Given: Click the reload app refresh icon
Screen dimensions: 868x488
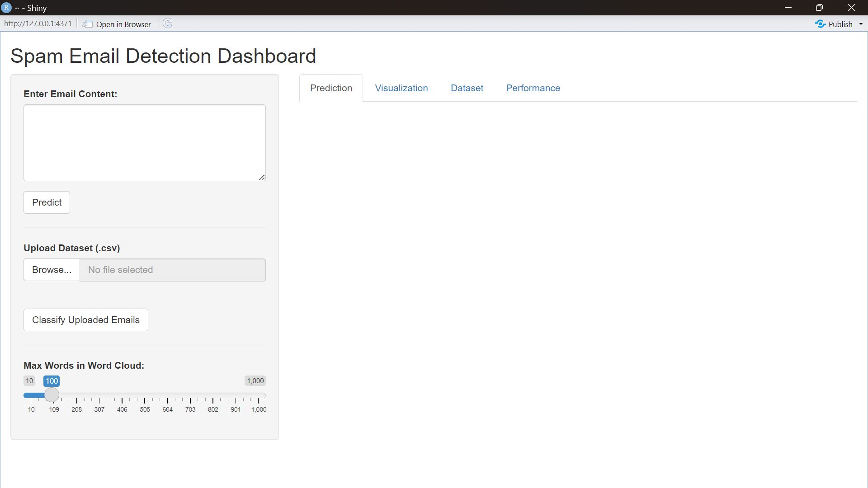Looking at the screenshot, I should click(167, 23).
